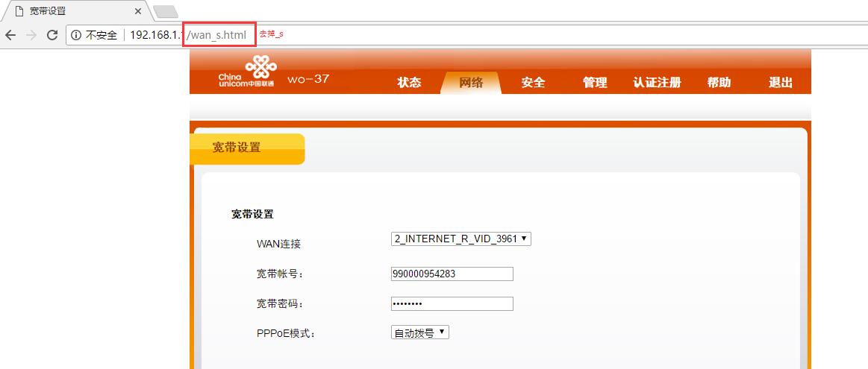Click the browser forward arrow
The width and height of the screenshot is (868, 369).
click(31, 35)
